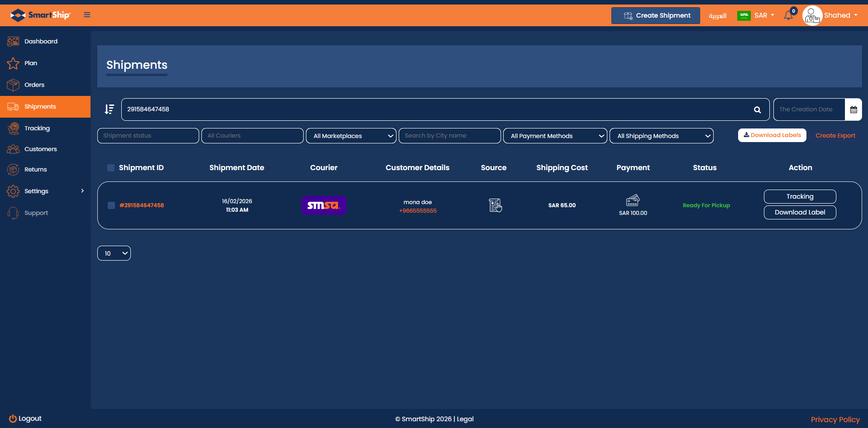
Task: Switch language to Arabic
Action: pyautogui.click(x=717, y=15)
